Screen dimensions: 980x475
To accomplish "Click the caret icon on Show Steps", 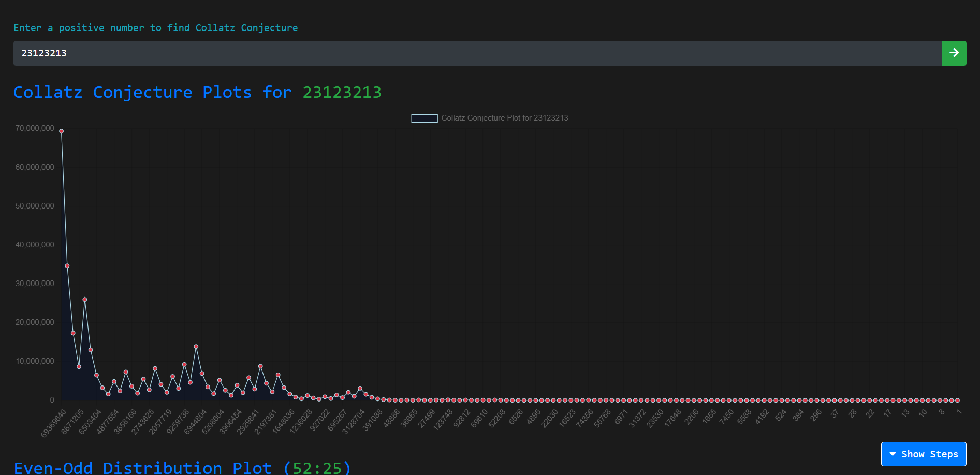I will click(x=893, y=454).
